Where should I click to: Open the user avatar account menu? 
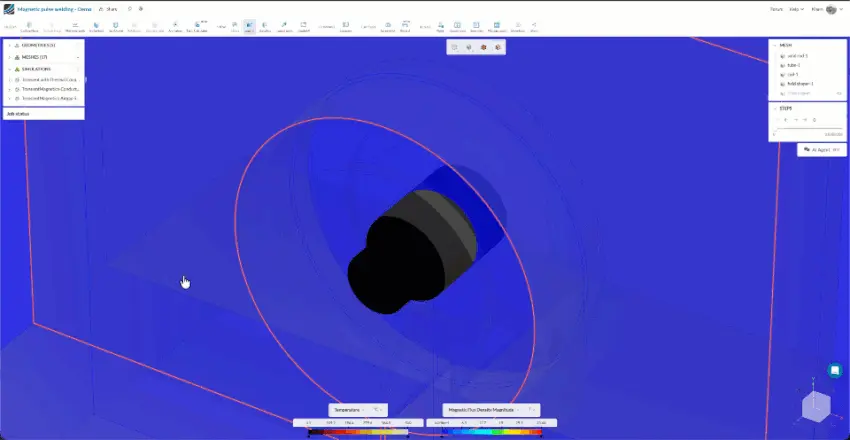[831, 9]
